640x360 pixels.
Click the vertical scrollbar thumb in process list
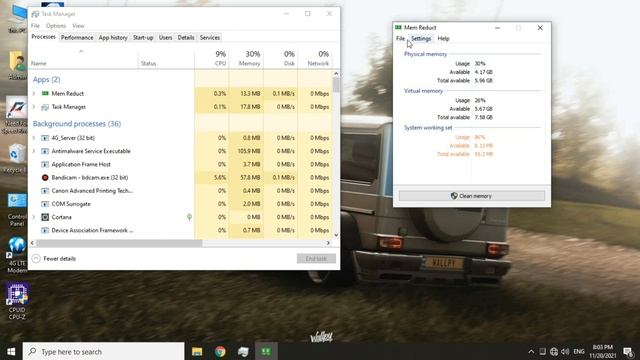[336, 85]
